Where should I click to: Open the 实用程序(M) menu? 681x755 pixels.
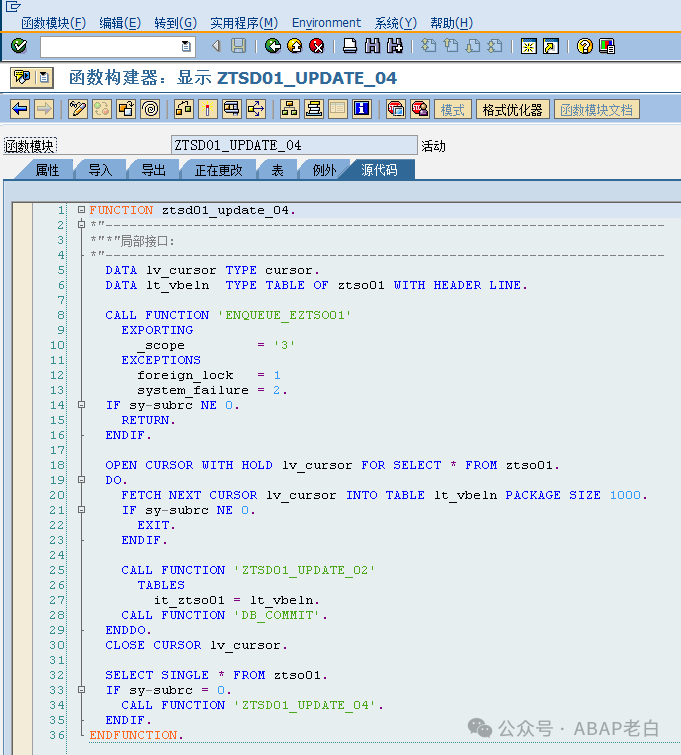[244, 23]
